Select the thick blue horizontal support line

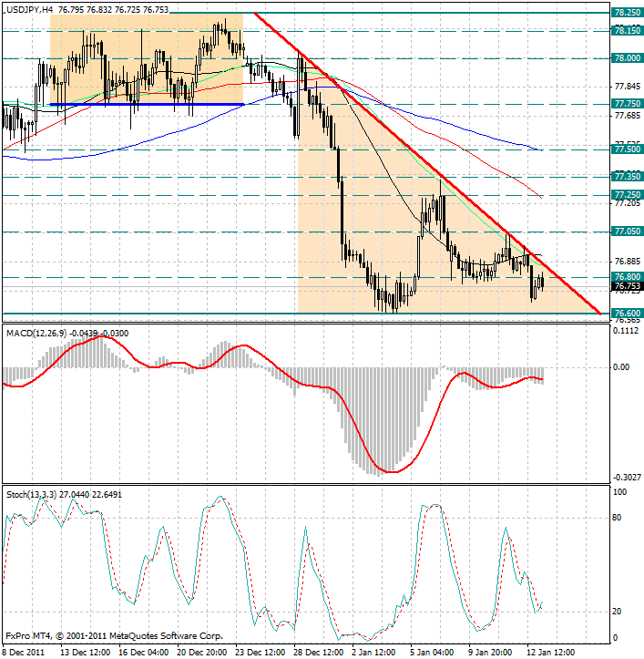(x=147, y=104)
